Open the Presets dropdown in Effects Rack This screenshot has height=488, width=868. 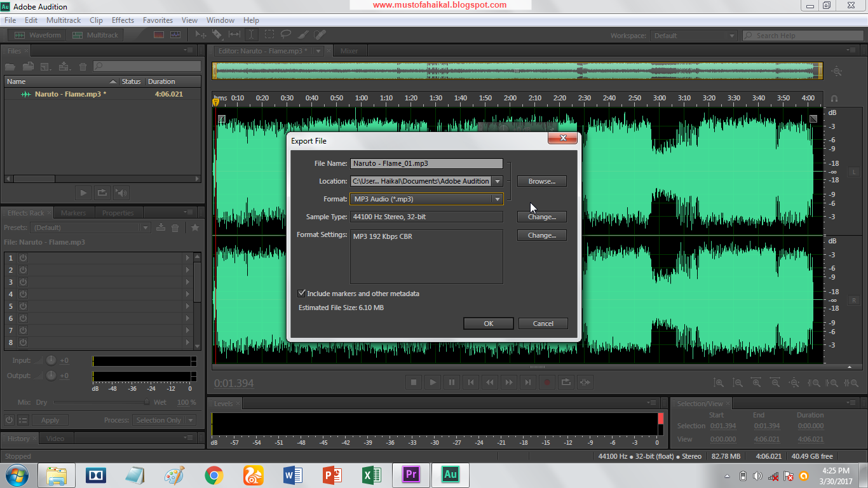(x=145, y=227)
